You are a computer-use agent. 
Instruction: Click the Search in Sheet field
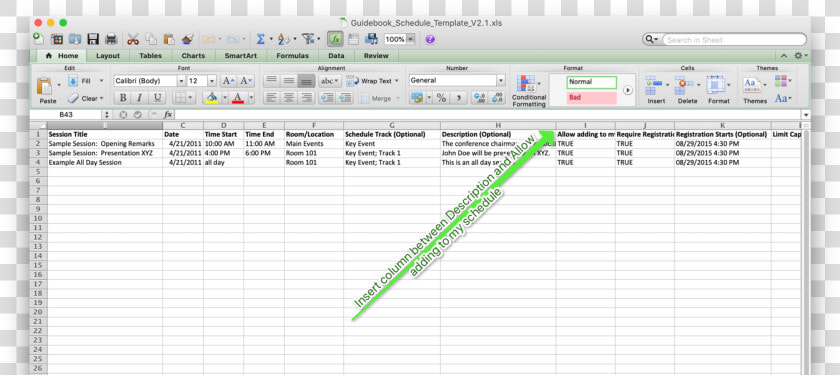734,40
